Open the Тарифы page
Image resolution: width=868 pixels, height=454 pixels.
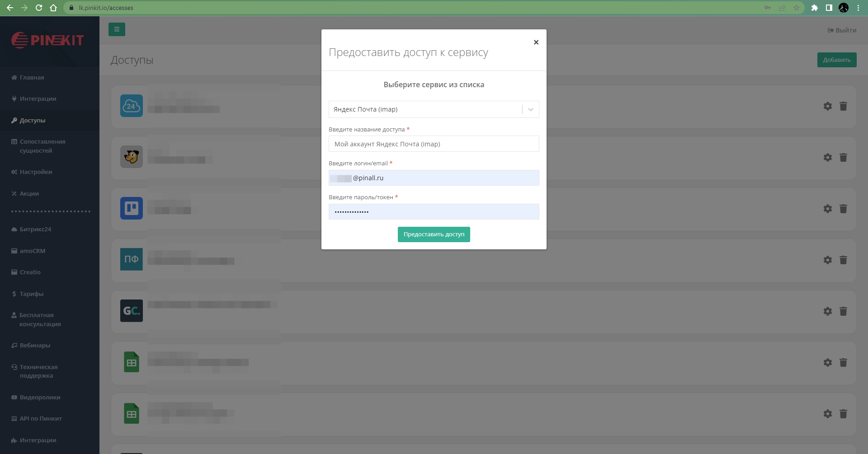32,294
